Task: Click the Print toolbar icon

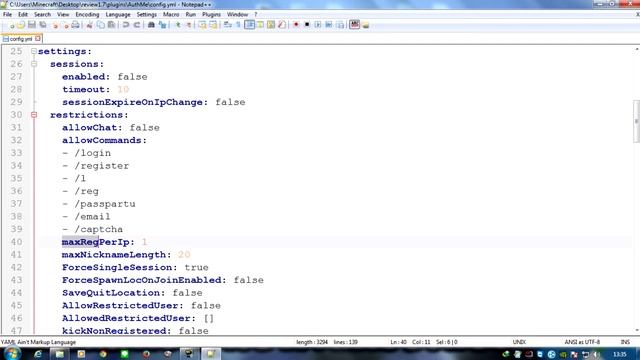Action: click(76, 25)
